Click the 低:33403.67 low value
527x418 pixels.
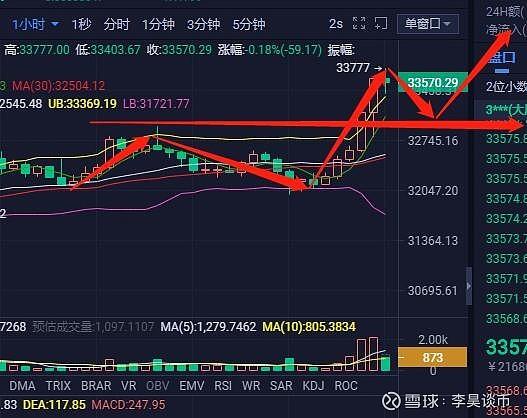coord(108,50)
